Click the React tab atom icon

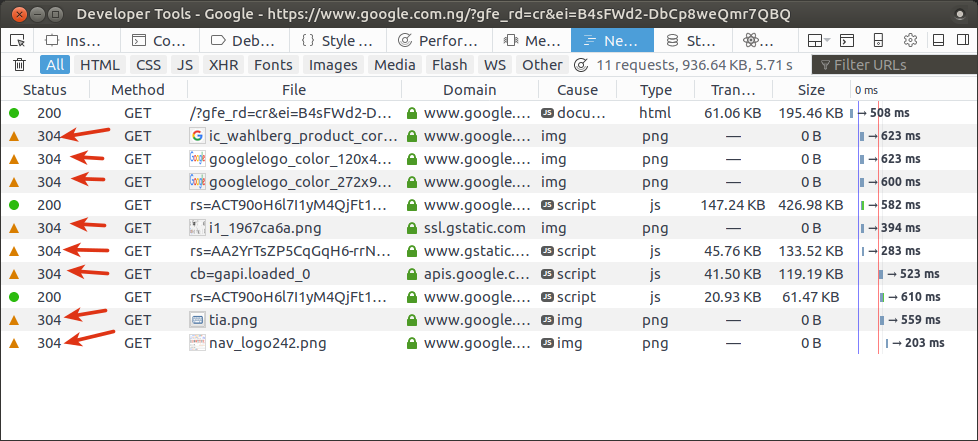(752, 41)
